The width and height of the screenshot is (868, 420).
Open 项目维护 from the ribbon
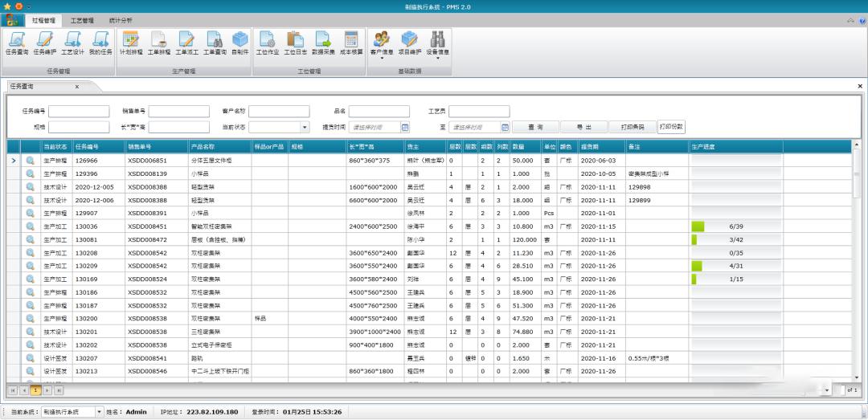pos(409,43)
